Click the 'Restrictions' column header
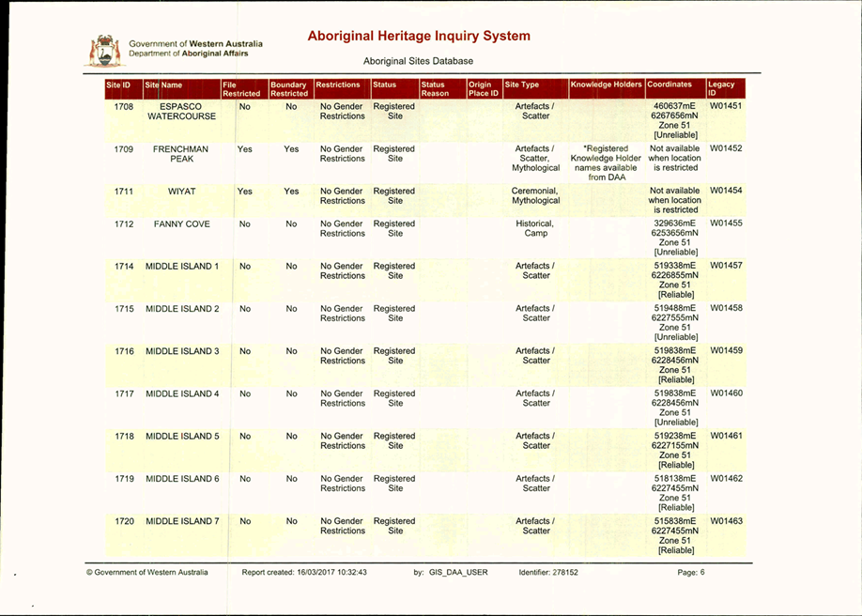The image size is (862, 616). click(342, 89)
